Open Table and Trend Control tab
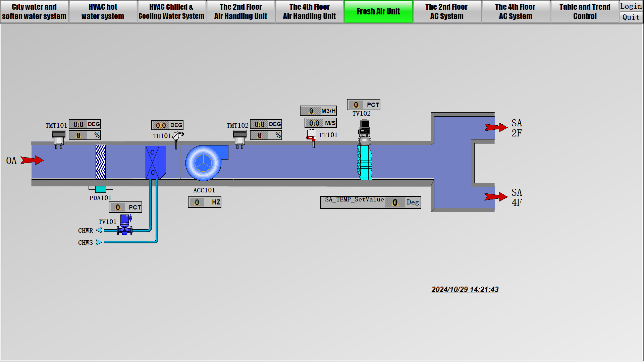The height and width of the screenshot is (362, 644). click(585, 11)
